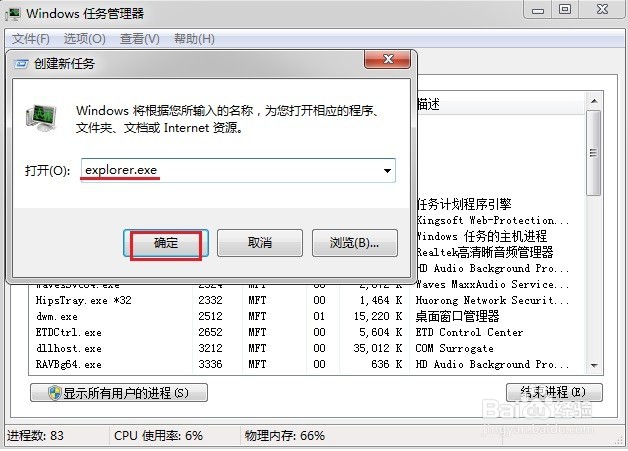Click the COM Surrogate description
This screenshot has height=451, width=628.
pyautogui.click(x=455, y=348)
